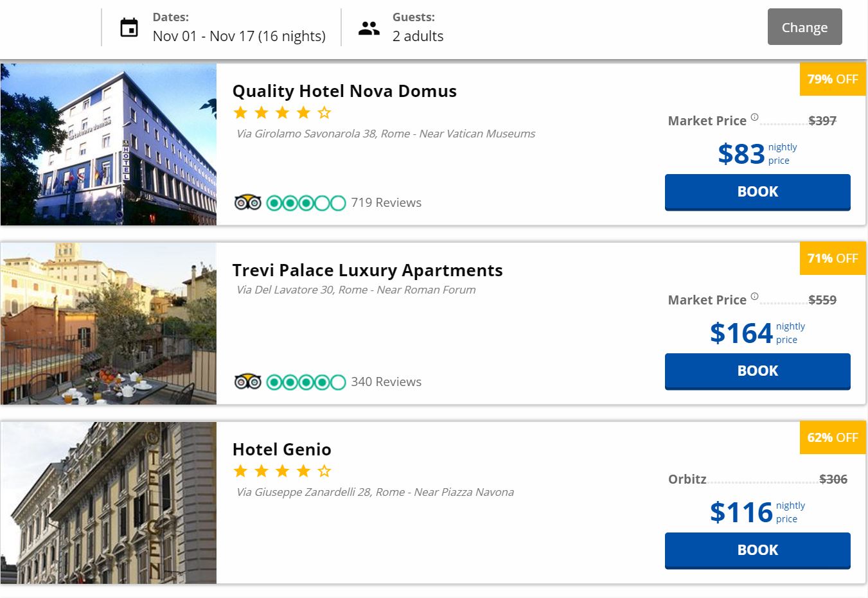Click the calendar icon next to Dates
The image size is (868, 598).
pos(129,28)
